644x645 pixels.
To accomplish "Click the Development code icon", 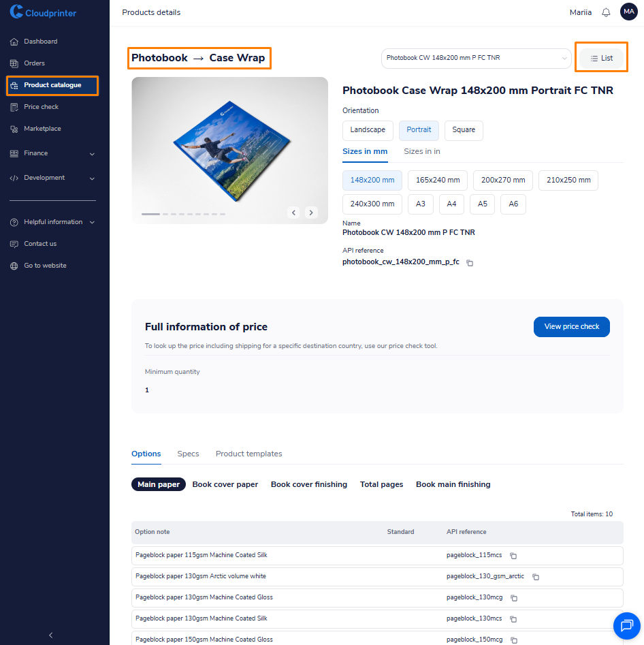I will pyautogui.click(x=14, y=178).
